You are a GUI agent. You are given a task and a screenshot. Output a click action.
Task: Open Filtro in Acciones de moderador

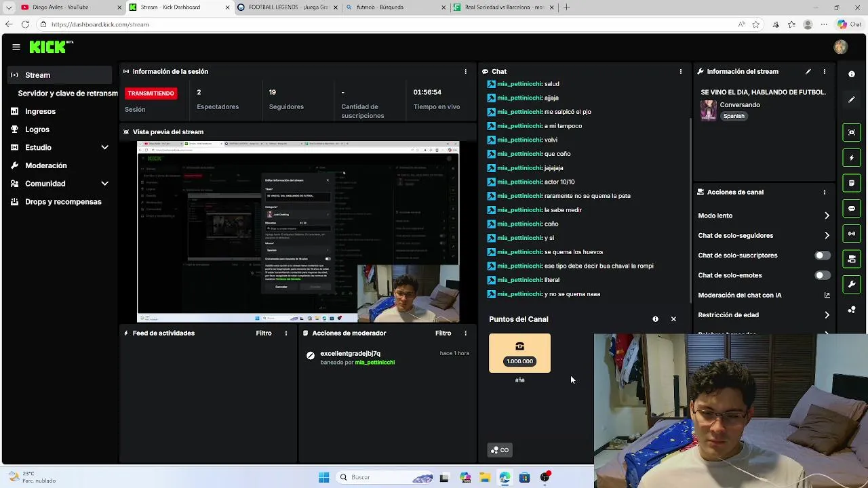(x=443, y=333)
